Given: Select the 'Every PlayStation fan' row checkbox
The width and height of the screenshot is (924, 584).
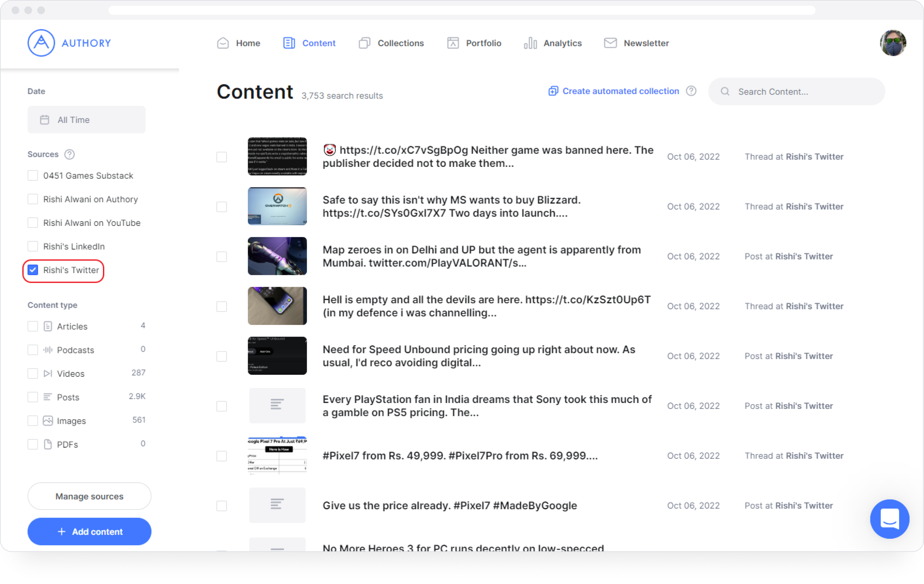Looking at the screenshot, I should point(221,406).
